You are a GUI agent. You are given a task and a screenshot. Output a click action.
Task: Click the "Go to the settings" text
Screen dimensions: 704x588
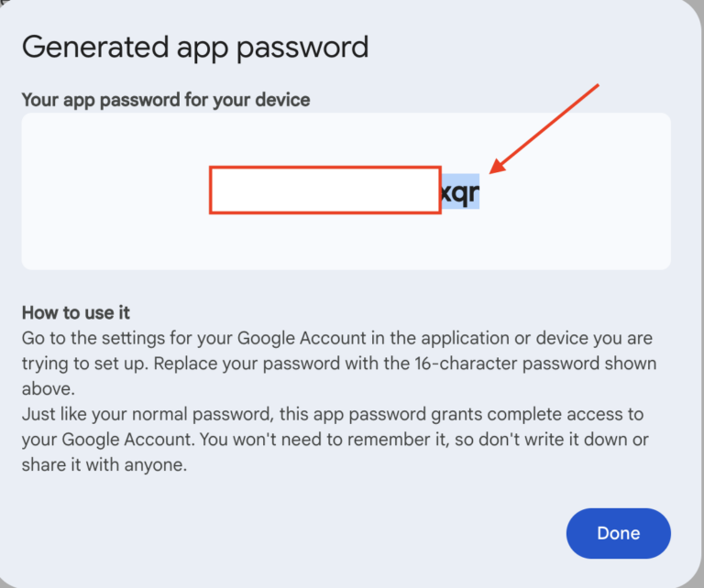[88, 338]
